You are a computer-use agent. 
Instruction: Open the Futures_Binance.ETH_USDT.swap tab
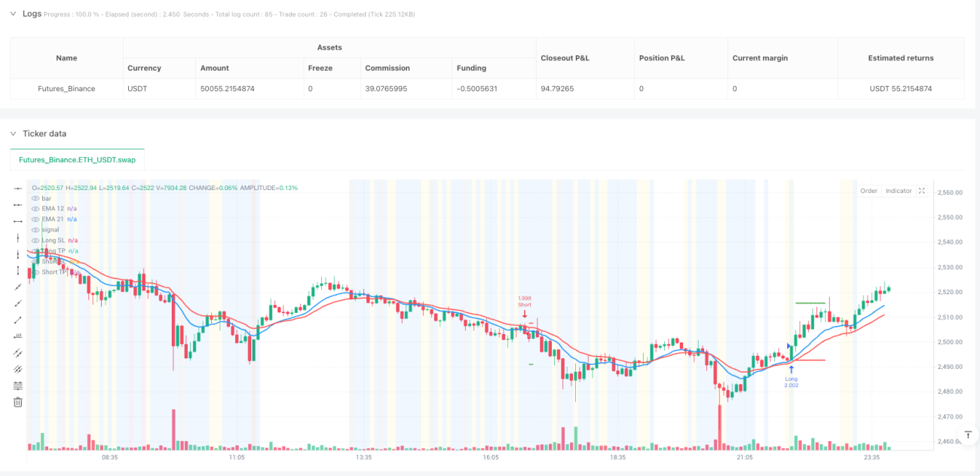77,160
